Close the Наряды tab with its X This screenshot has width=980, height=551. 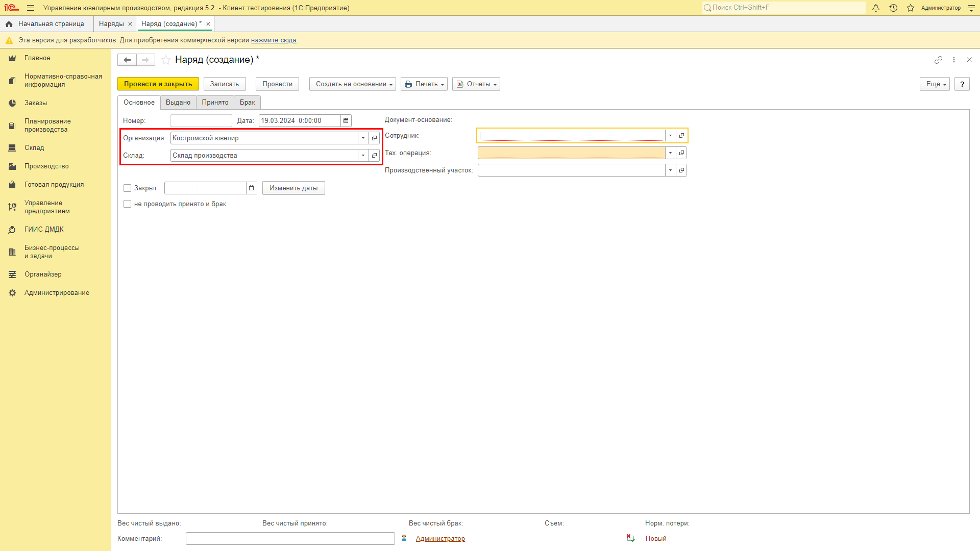pos(130,24)
